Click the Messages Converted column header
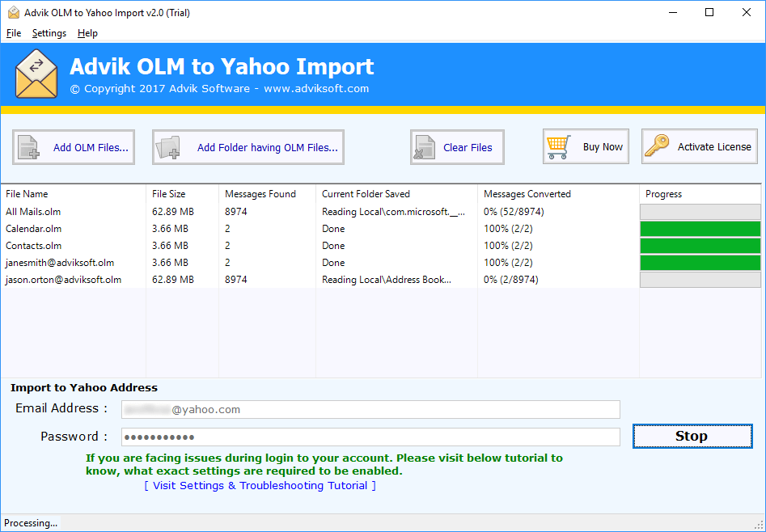This screenshot has width=766, height=532. [558, 194]
